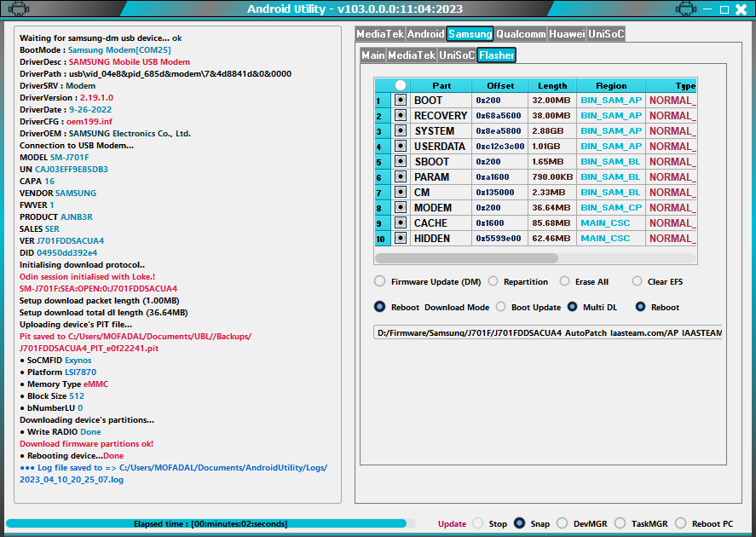Click the model value SM-J701F in the log
This screenshot has width=756, height=537.
point(69,157)
